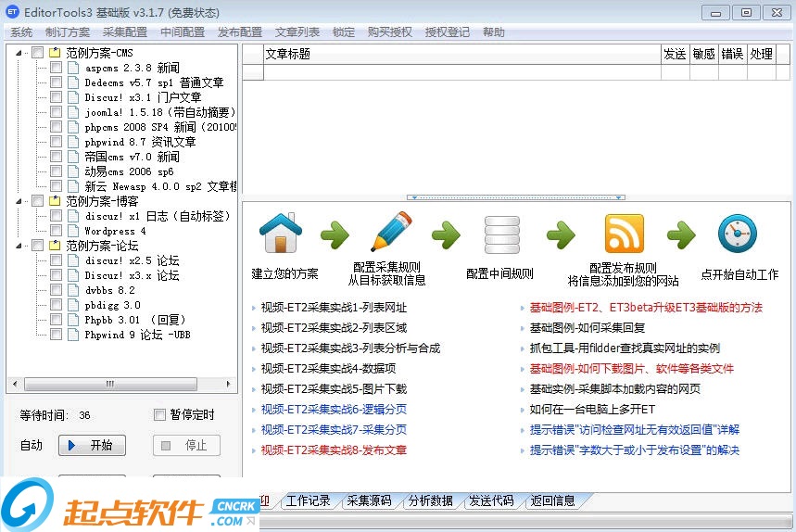Click the tree horizontal scrollbar thumb
796x532 pixels.
110,384
